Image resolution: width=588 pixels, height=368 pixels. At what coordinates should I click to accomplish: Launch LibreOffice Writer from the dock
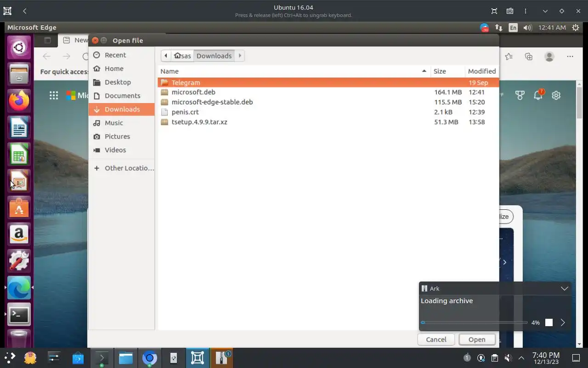(x=19, y=128)
